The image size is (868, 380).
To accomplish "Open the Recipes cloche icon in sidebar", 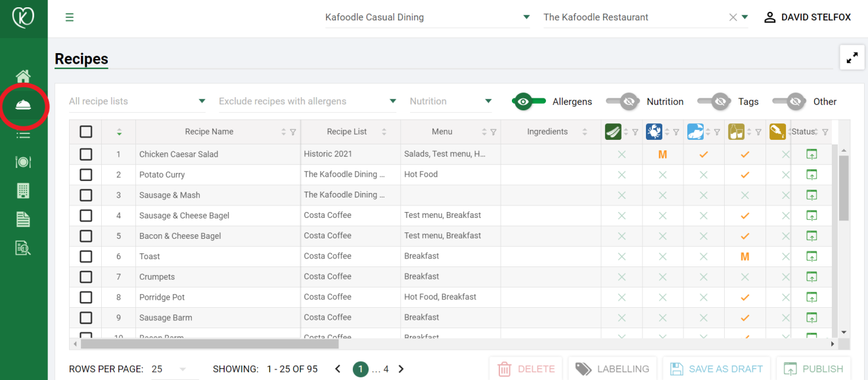I will [x=24, y=105].
